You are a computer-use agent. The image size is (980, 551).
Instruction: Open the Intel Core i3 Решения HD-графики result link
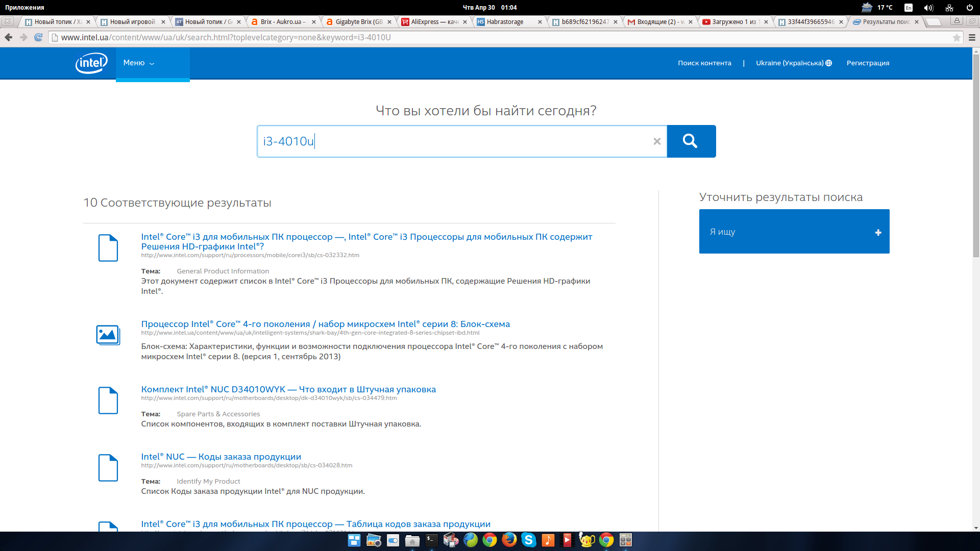click(366, 241)
